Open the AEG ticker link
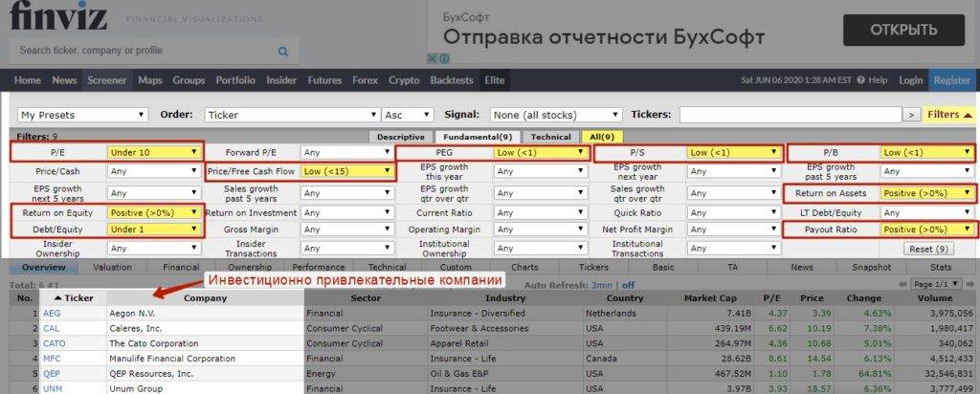This screenshot has width=980, height=394. coord(52,313)
